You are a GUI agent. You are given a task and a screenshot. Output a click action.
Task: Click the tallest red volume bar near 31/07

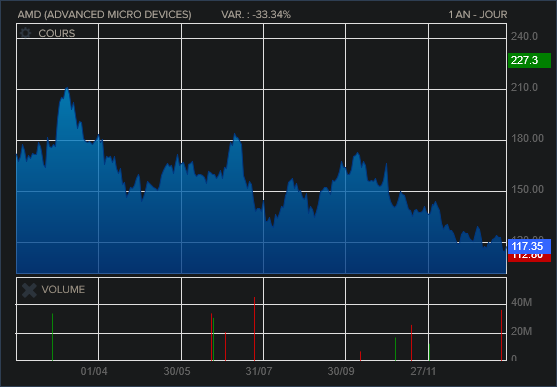pyautogui.click(x=255, y=329)
